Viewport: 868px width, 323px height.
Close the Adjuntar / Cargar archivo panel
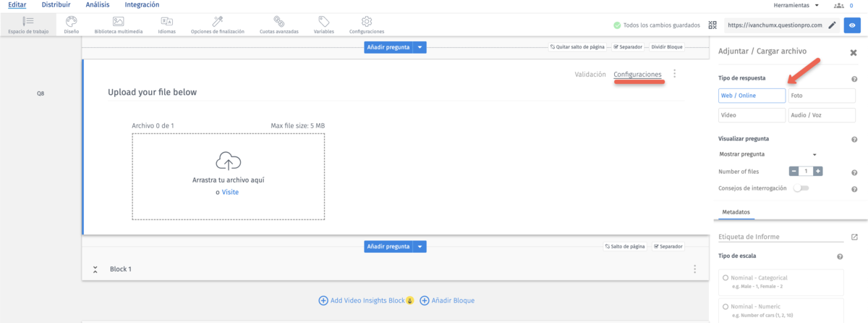point(854,52)
